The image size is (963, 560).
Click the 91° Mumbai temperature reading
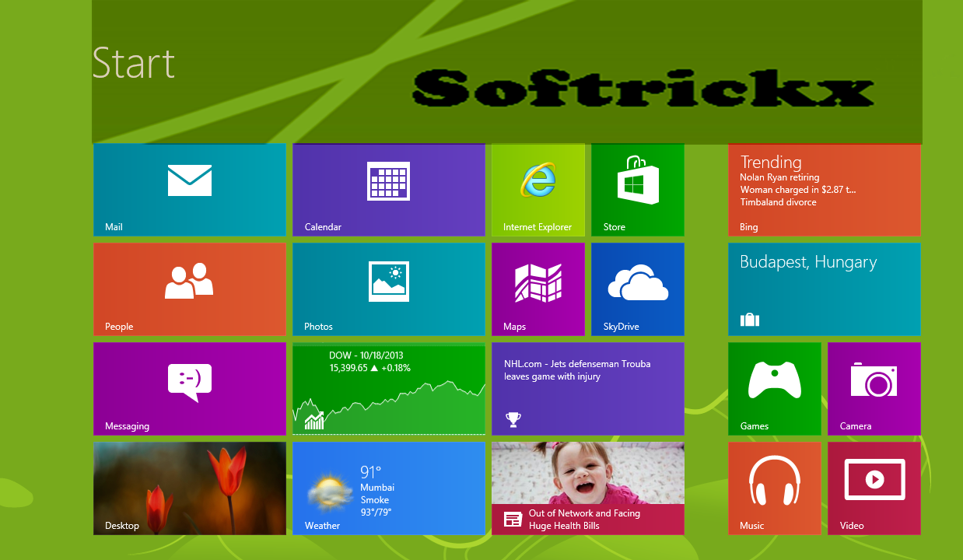371,472
